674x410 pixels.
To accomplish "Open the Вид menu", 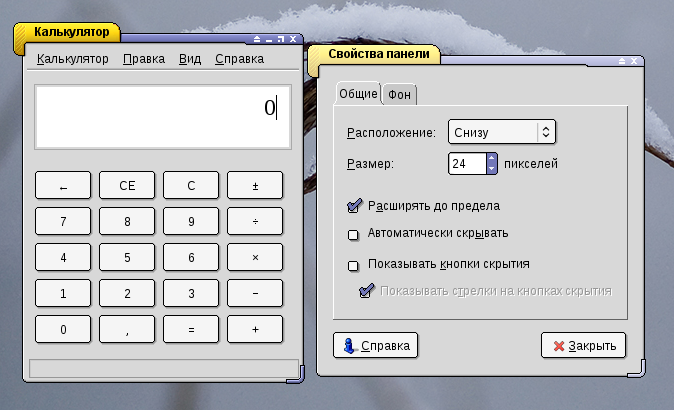I will [x=190, y=58].
